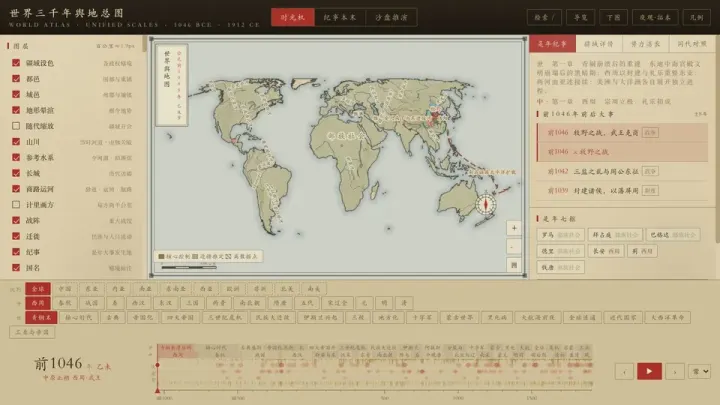720x405 pixels.
Task: Select the 战国 dynasty chip
Action: [92, 303]
